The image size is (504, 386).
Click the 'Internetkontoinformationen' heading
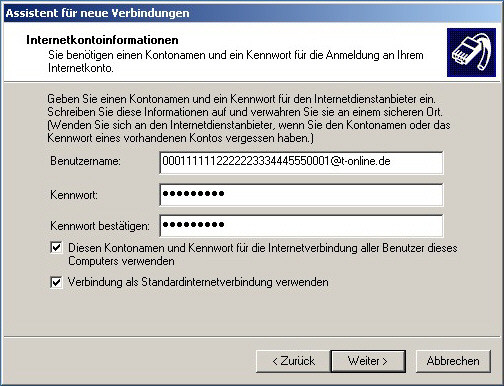pyautogui.click(x=102, y=40)
